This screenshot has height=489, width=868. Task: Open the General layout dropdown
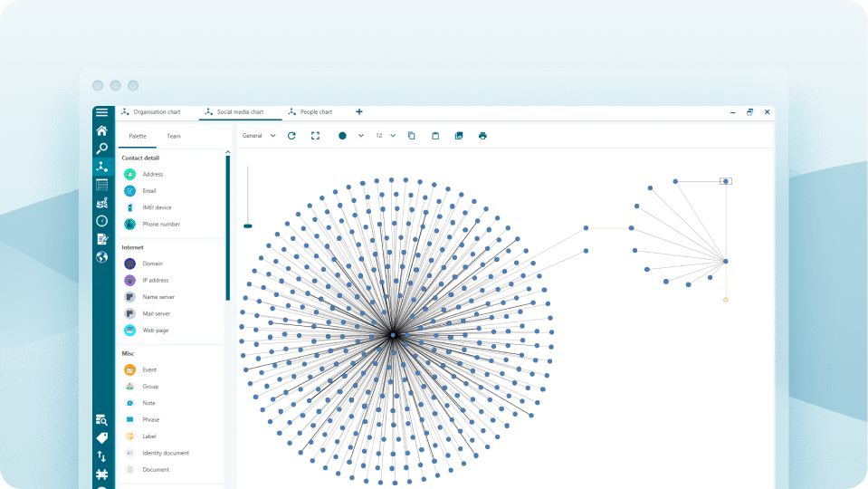tap(259, 136)
